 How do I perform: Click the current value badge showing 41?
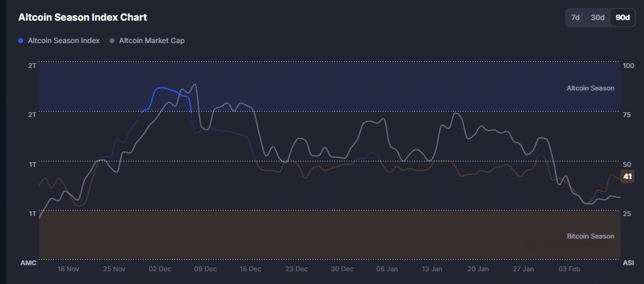click(628, 177)
